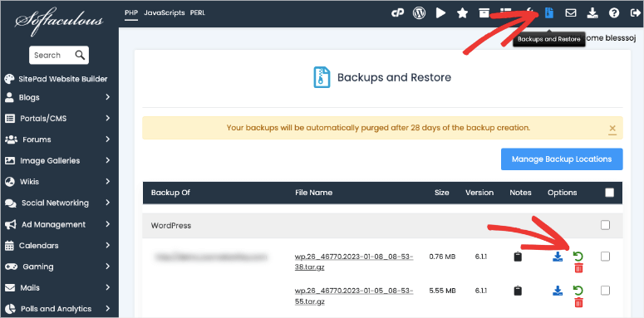Click the globe icon beside Wikis
The image size is (644, 318).
(x=9, y=181)
